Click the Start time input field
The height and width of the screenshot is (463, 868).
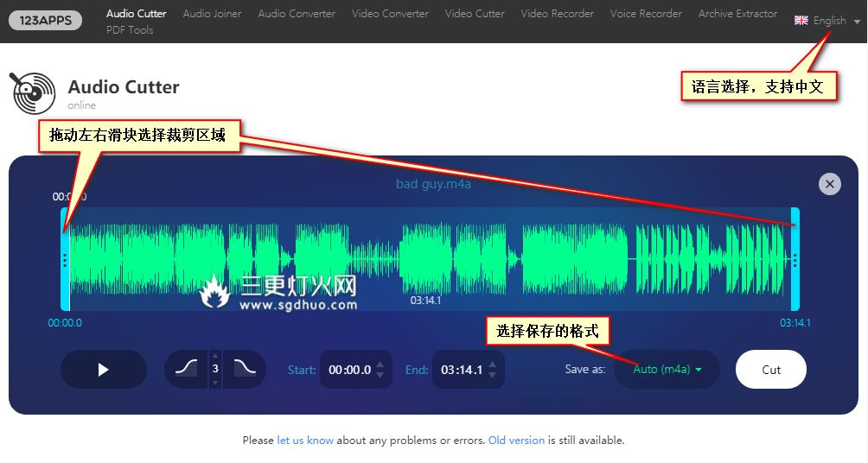pos(349,370)
